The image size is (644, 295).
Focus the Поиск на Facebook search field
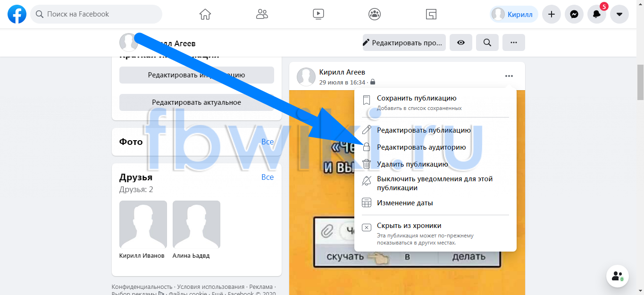(96, 14)
